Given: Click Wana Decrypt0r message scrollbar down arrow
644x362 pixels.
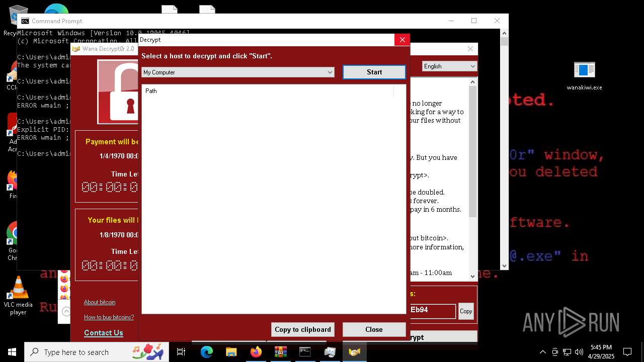Looking at the screenshot, I should pos(472,276).
